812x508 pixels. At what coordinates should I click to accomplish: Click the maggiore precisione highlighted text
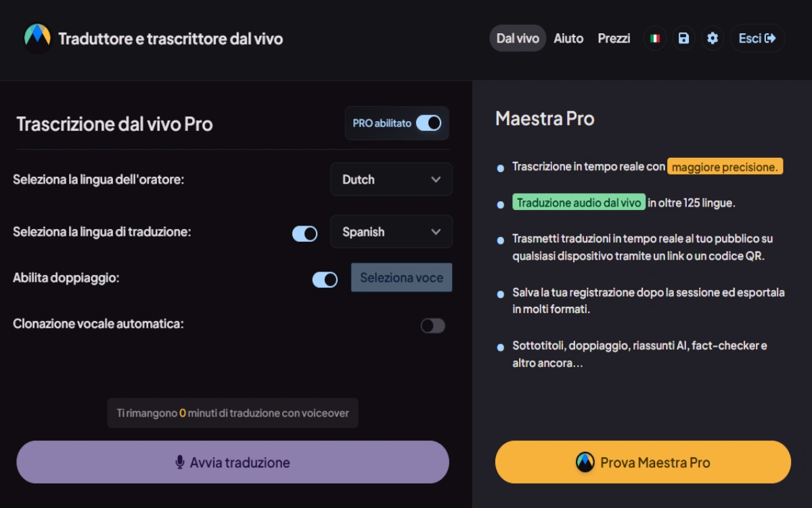725,167
